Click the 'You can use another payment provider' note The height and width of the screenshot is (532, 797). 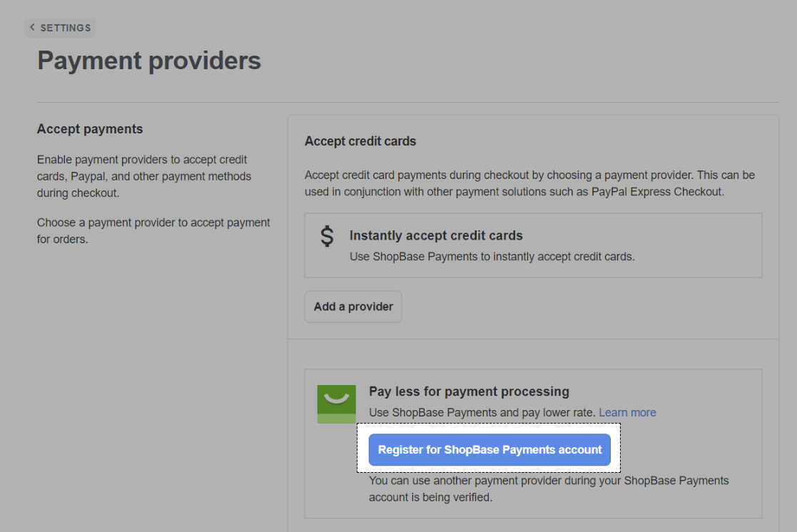pyautogui.click(x=548, y=488)
